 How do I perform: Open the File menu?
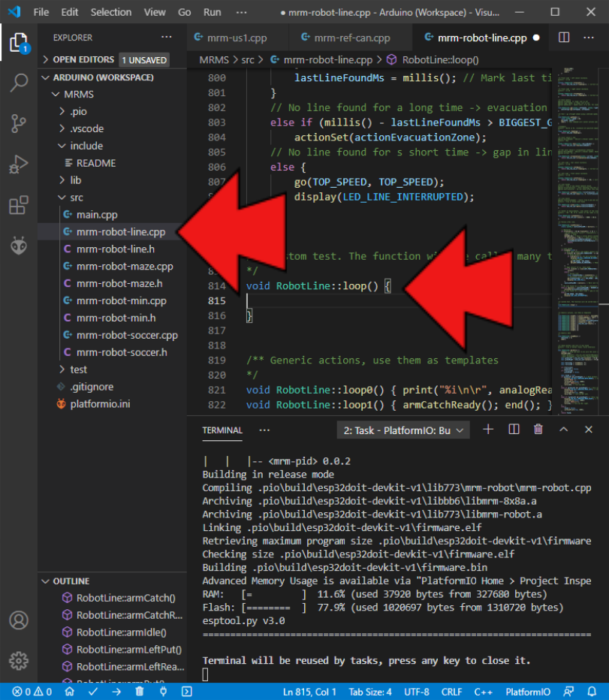tap(41, 12)
